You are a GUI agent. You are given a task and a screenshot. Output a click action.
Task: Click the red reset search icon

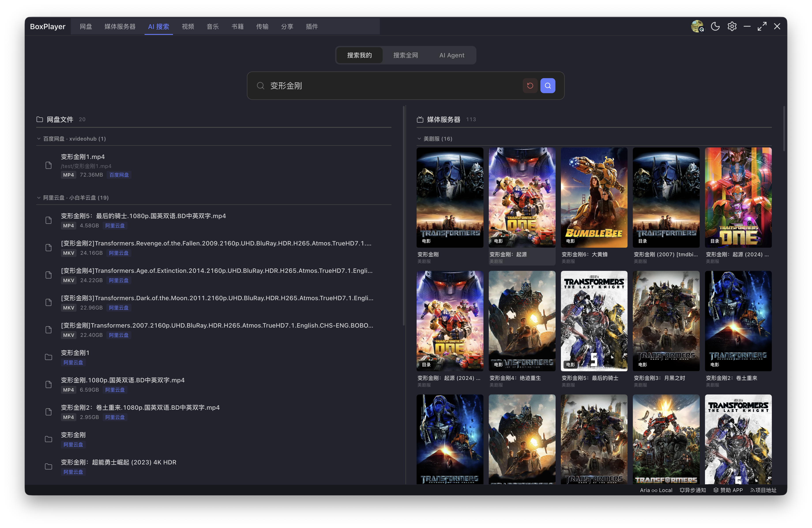coord(530,86)
